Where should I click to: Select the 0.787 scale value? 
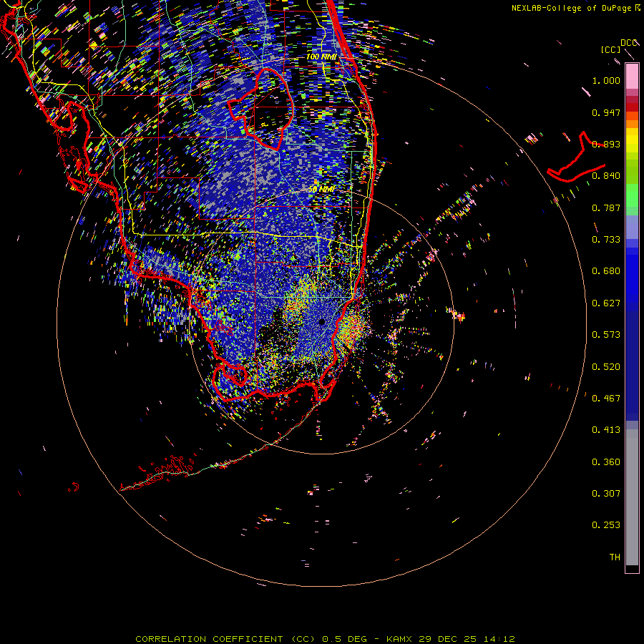[x=606, y=208]
